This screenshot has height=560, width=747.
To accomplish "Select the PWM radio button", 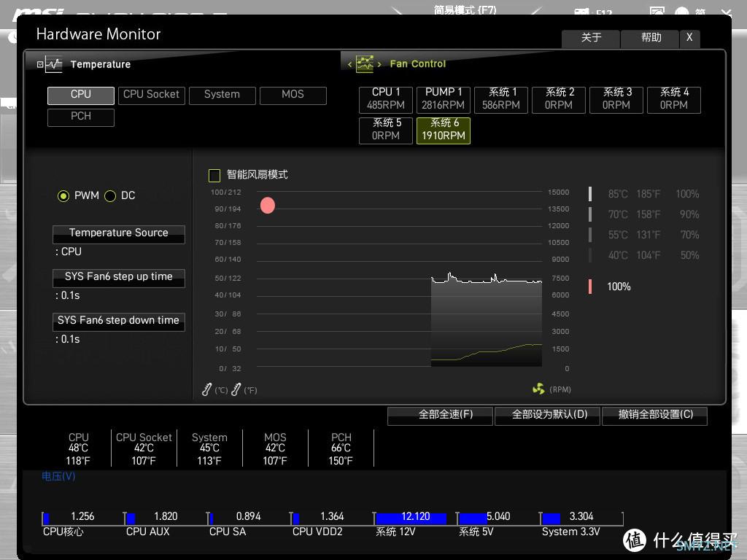I will pyautogui.click(x=63, y=195).
